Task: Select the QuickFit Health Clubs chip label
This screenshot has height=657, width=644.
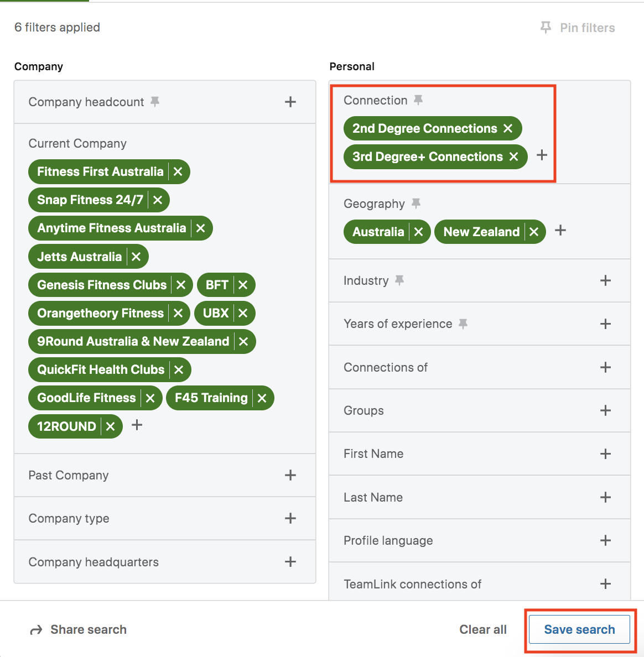Action: [x=101, y=369]
